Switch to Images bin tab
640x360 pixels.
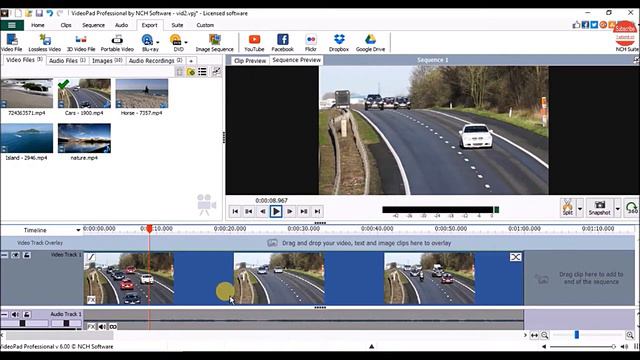(x=107, y=60)
